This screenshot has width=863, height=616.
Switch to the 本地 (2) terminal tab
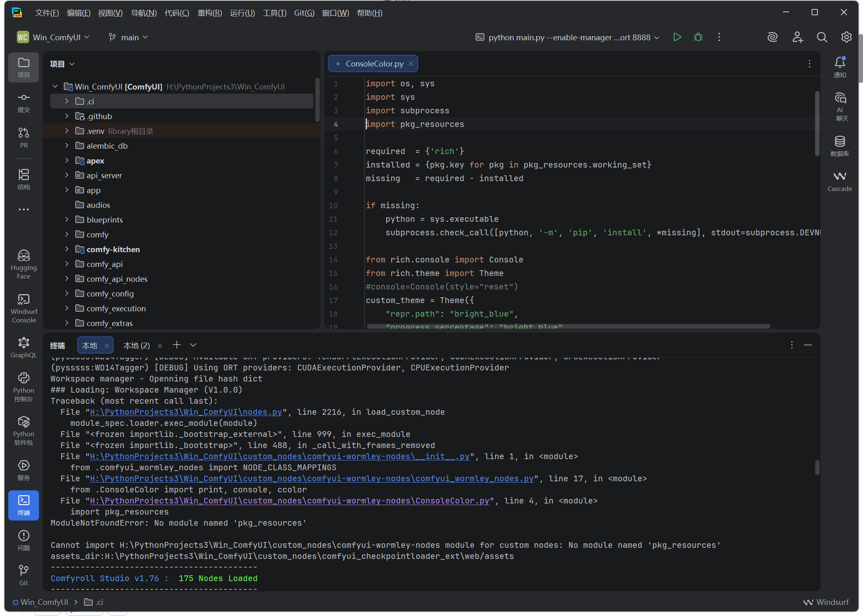click(x=136, y=346)
